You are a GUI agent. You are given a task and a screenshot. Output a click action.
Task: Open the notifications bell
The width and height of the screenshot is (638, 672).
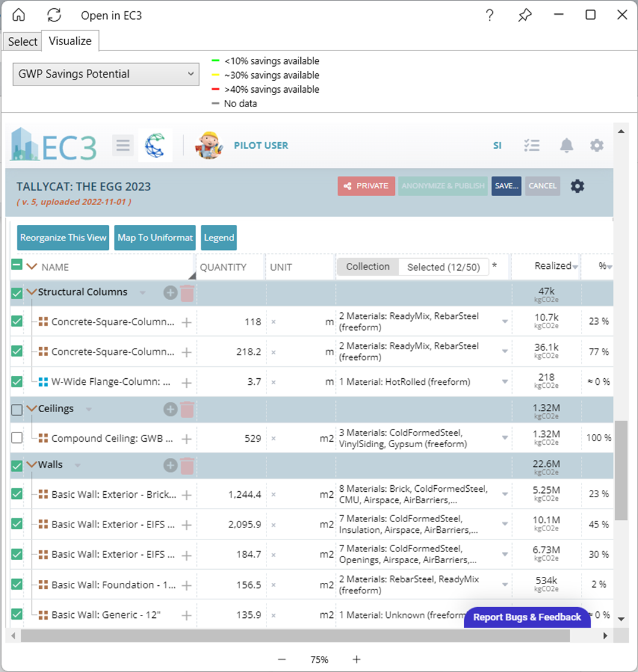[x=567, y=145]
